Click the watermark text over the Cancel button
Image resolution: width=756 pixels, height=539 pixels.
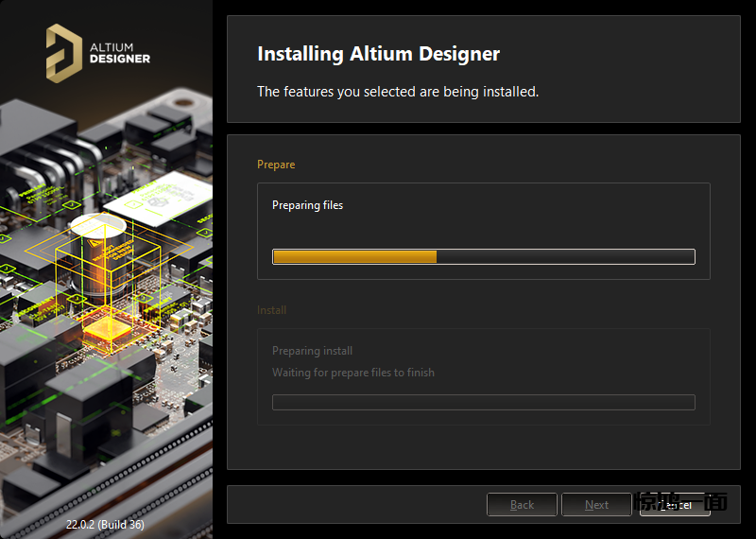pos(682,501)
